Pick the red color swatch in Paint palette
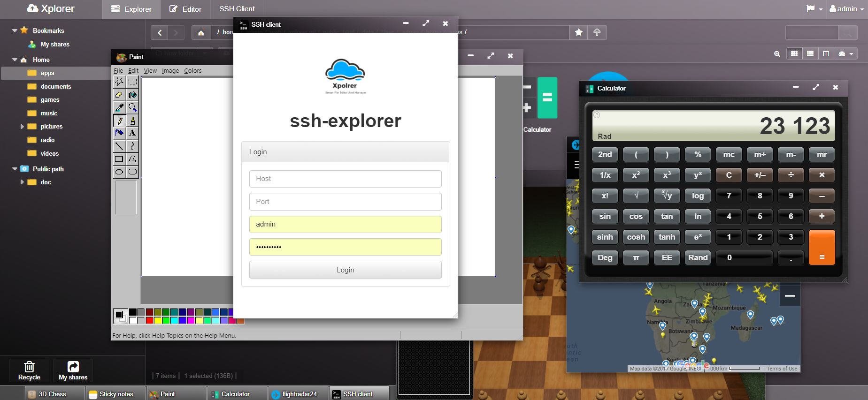Image resolution: width=868 pixels, height=400 pixels. (x=149, y=320)
